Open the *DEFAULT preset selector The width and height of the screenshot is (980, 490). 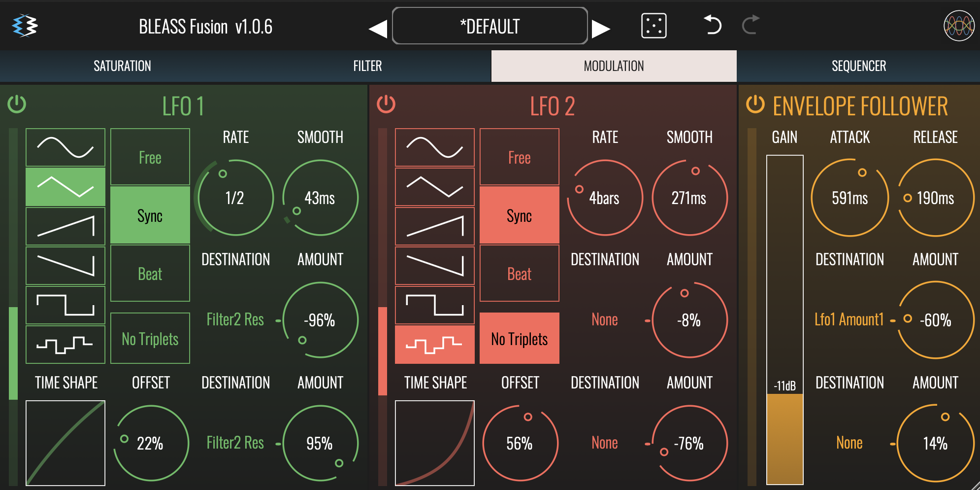click(490, 26)
